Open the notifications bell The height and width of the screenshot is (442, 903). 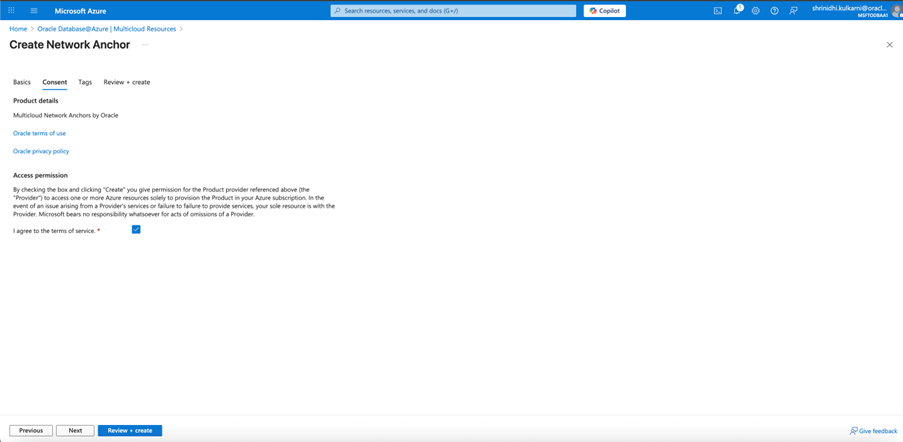tap(737, 10)
